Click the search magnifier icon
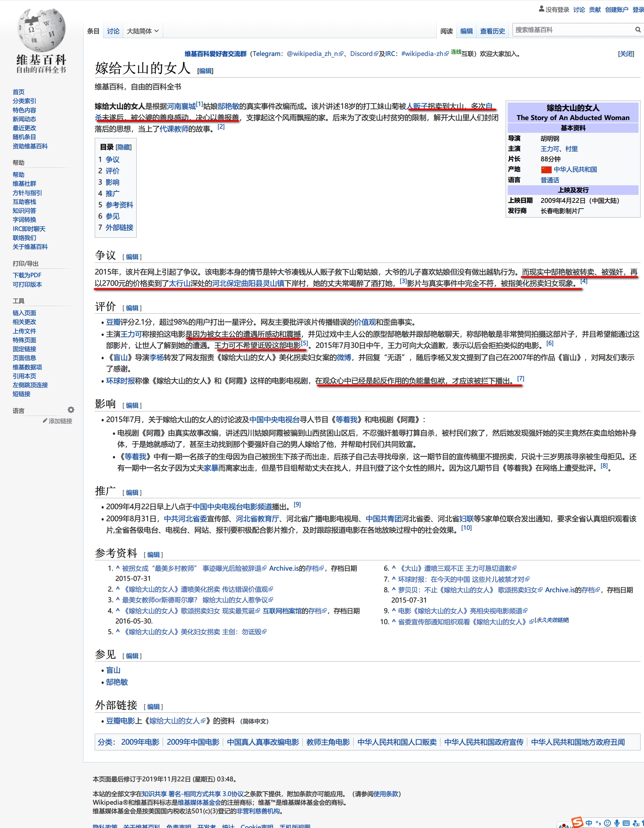 pyautogui.click(x=637, y=30)
